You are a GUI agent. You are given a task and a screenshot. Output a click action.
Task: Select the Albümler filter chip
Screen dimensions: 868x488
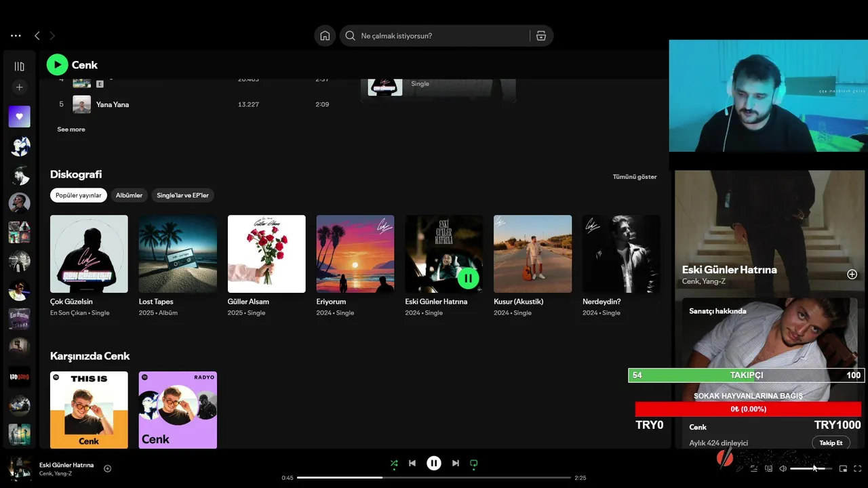(x=129, y=195)
